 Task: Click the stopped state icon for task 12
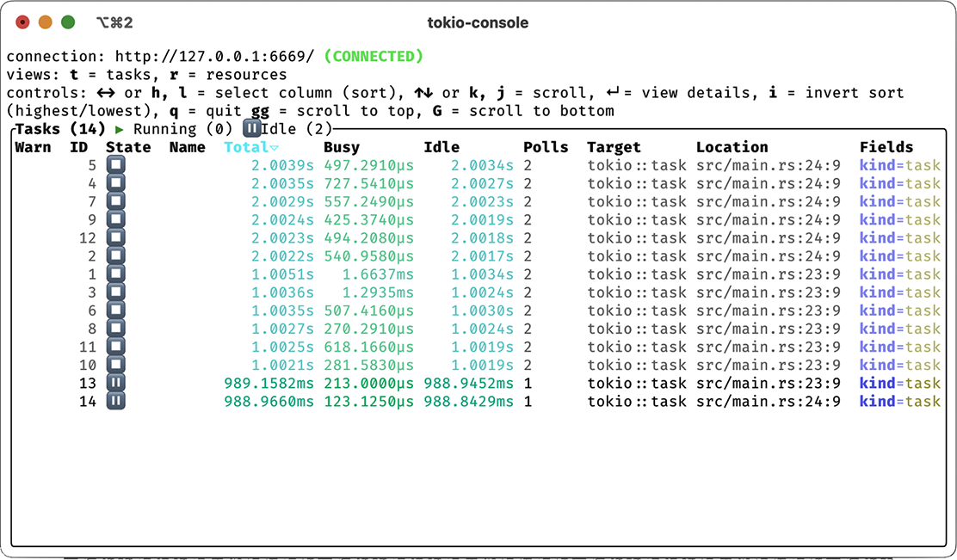[x=116, y=237]
